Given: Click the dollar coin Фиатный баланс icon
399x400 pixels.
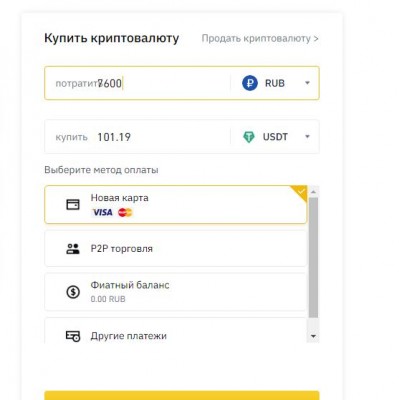Looking at the screenshot, I should (73, 292).
